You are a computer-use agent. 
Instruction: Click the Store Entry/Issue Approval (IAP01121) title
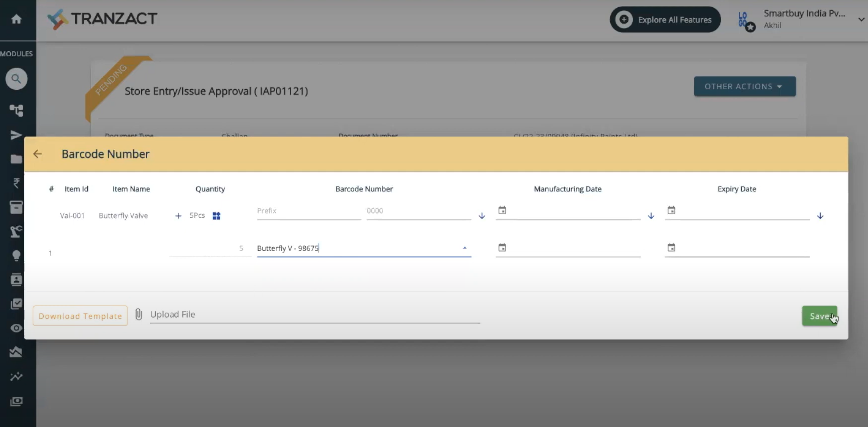pyautogui.click(x=216, y=91)
